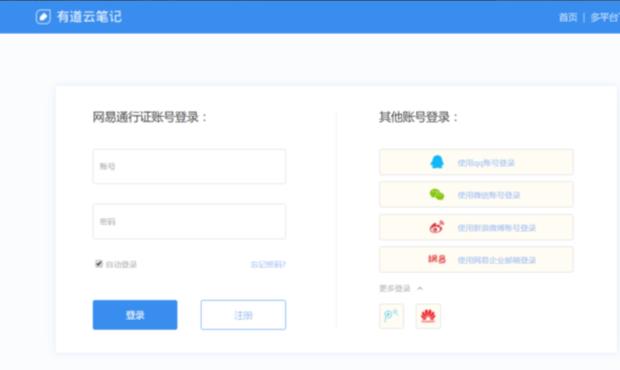Log in with NetEase enterprise mailbox button
620x370 pixels.
(476, 259)
